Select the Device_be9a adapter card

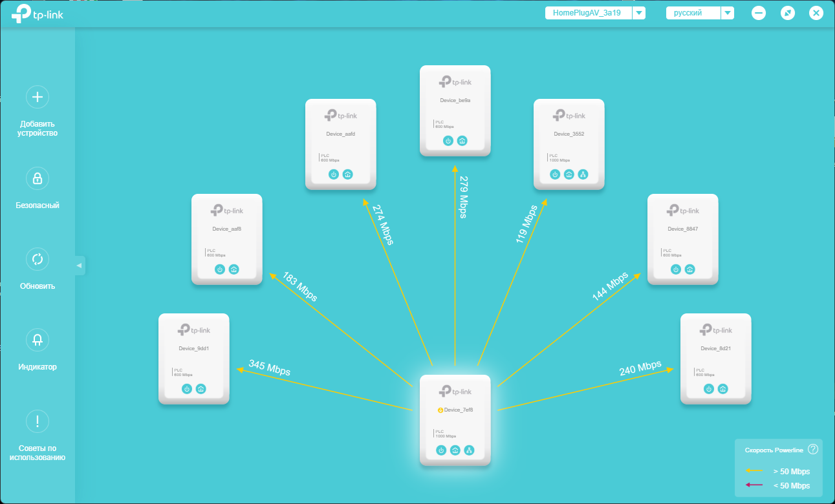pyautogui.click(x=455, y=110)
